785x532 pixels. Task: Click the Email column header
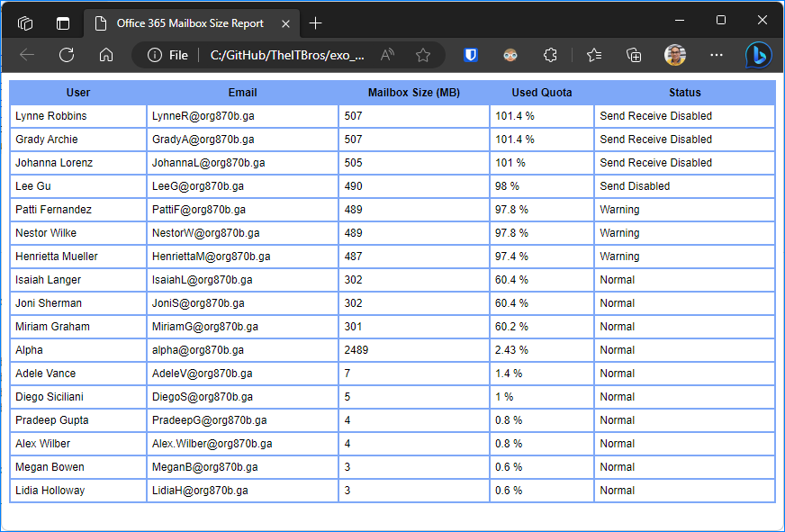[x=243, y=93]
